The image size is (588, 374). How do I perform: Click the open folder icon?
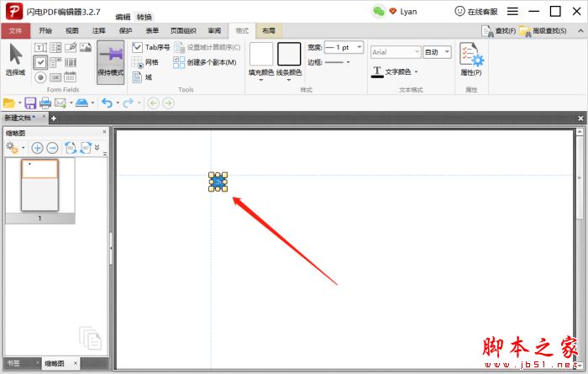click(x=9, y=103)
